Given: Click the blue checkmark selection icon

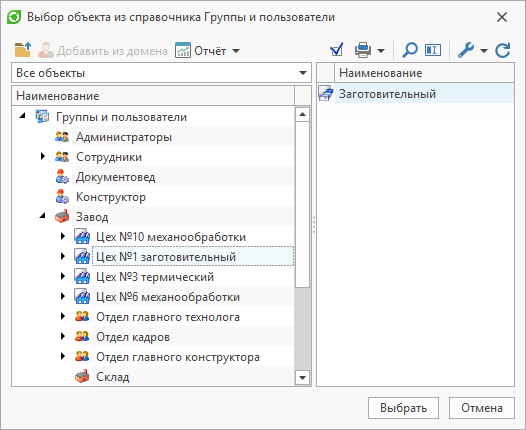Looking at the screenshot, I should pos(336,50).
